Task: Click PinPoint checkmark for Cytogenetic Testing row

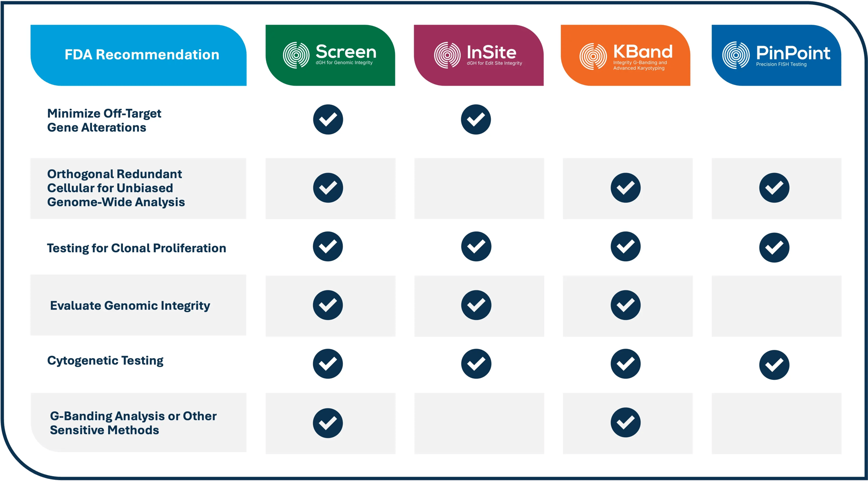Action: (774, 365)
